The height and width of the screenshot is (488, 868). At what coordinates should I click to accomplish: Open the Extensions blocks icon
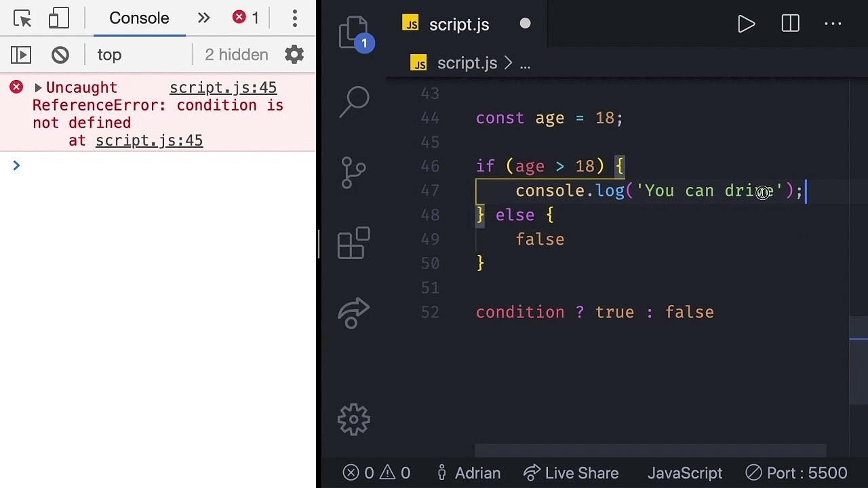pos(353,243)
